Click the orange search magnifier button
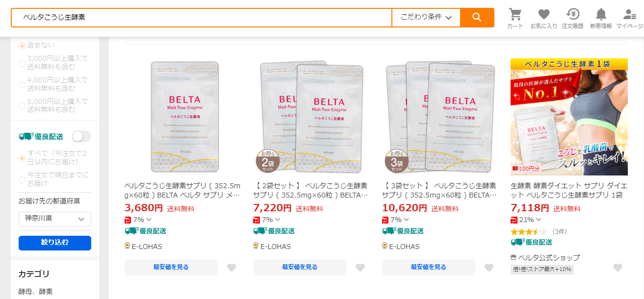 [477, 18]
